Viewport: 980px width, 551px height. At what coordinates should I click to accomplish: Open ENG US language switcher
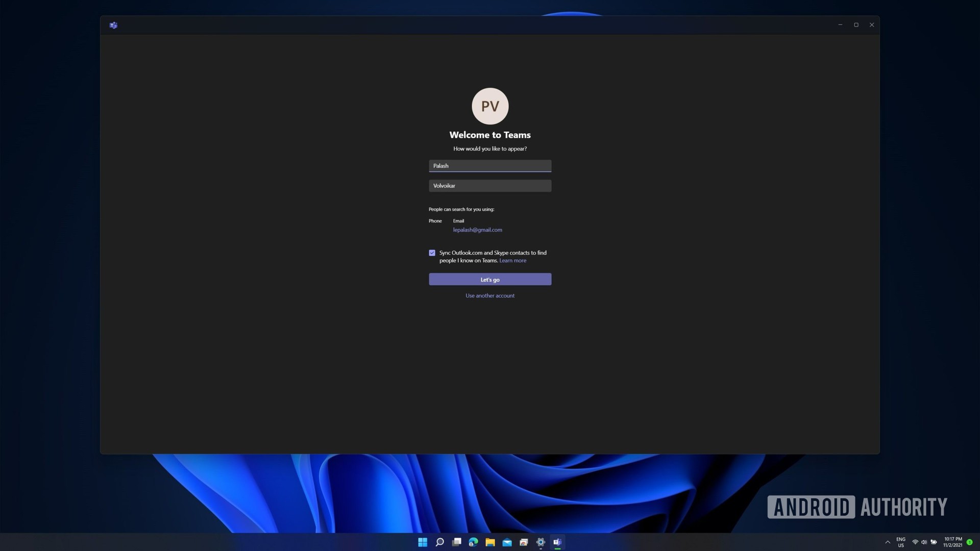tap(901, 542)
